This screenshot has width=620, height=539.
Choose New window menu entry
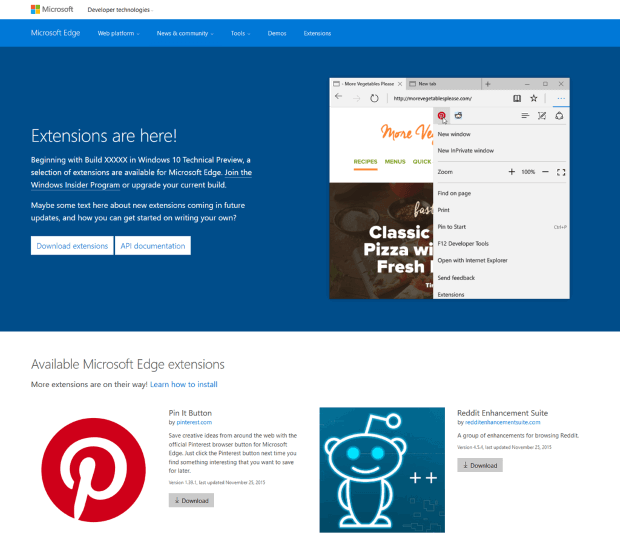454,134
